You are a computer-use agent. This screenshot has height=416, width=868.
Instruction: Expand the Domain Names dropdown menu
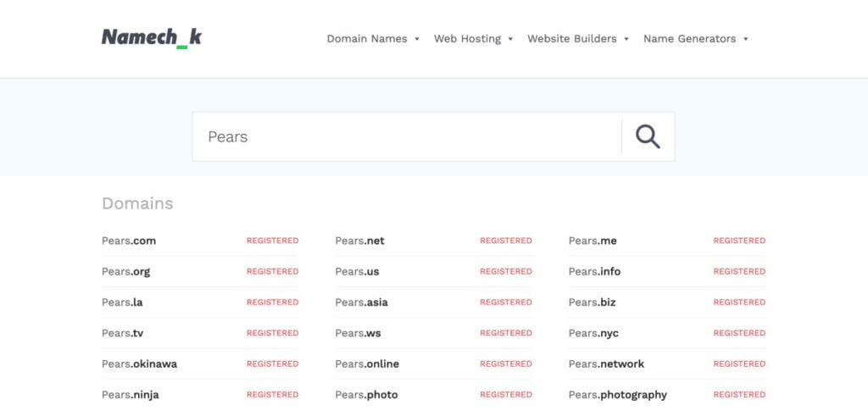[373, 39]
